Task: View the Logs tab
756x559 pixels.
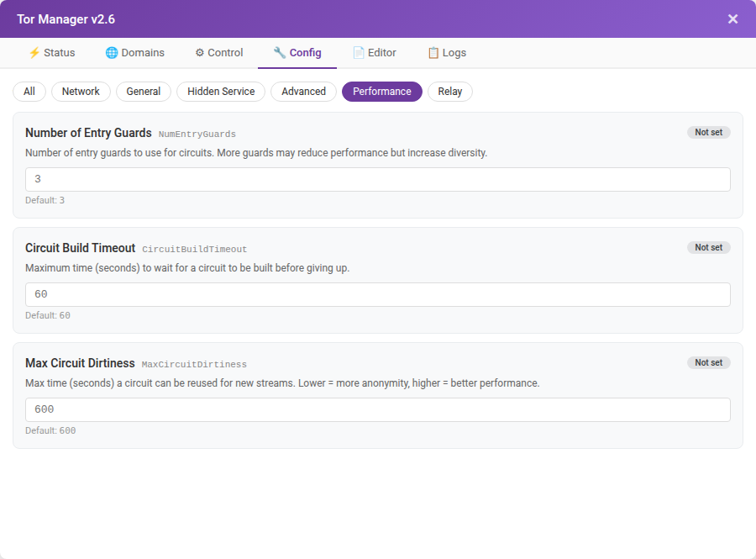Action: click(447, 53)
